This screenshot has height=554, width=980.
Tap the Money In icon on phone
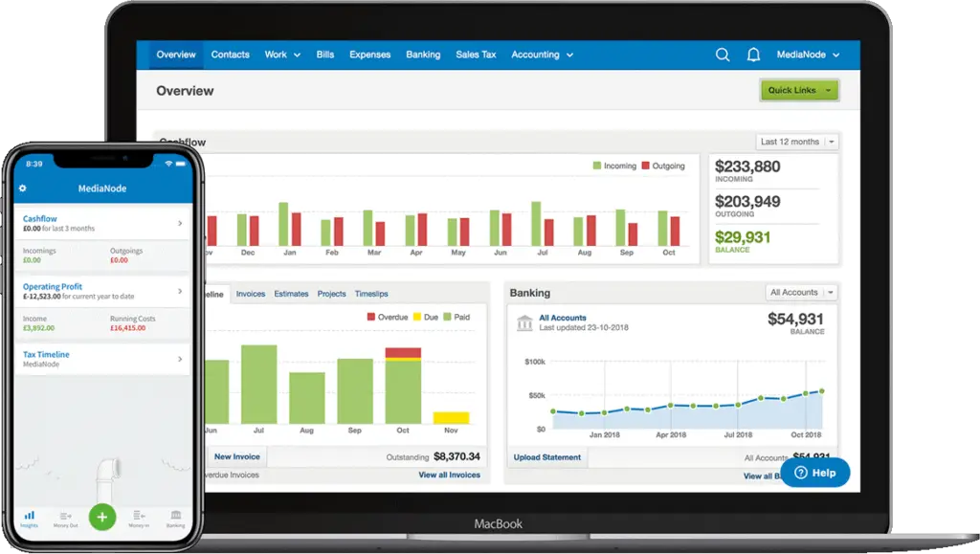click(x=139, y=519)
